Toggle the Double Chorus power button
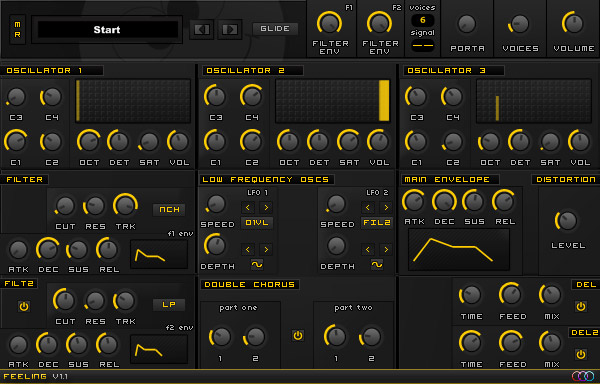Viewport: 600px width, 384px height. 298,335
